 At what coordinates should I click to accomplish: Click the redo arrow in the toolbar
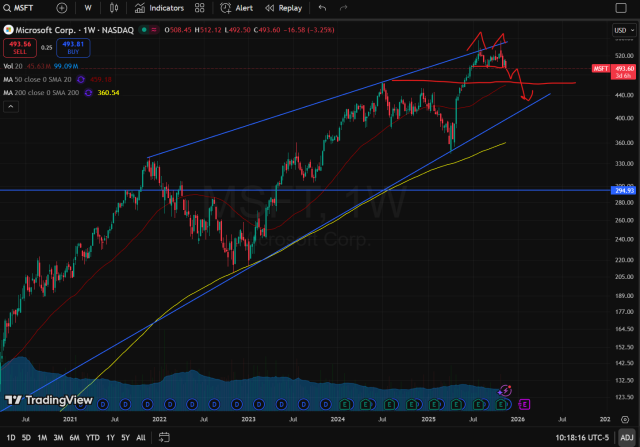coord(343,8)
